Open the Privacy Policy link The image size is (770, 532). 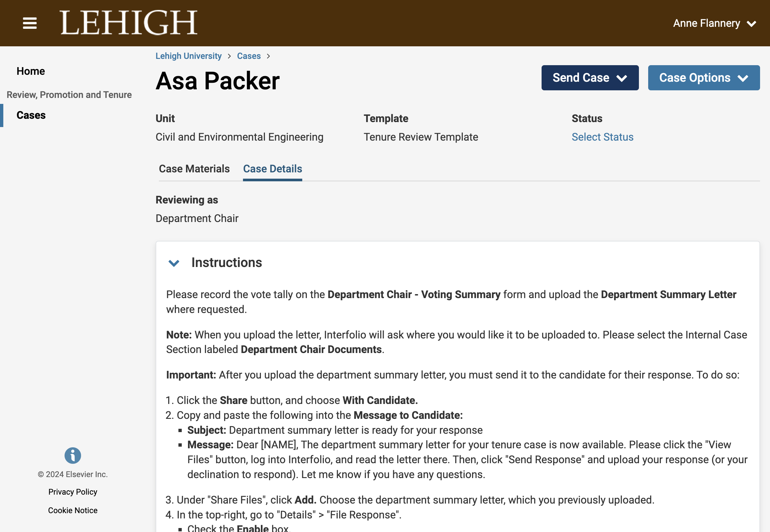[x=73, y=492]
